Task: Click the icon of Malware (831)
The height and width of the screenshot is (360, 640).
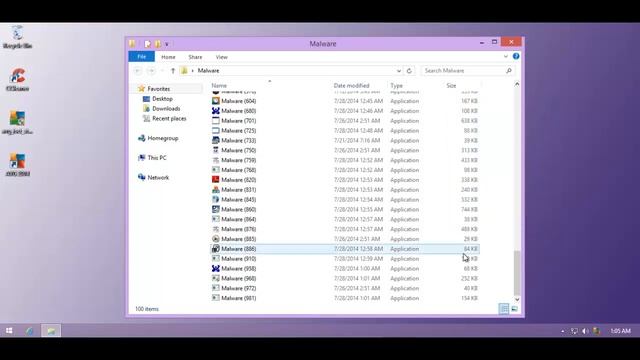Action: [x=216, y=189]
